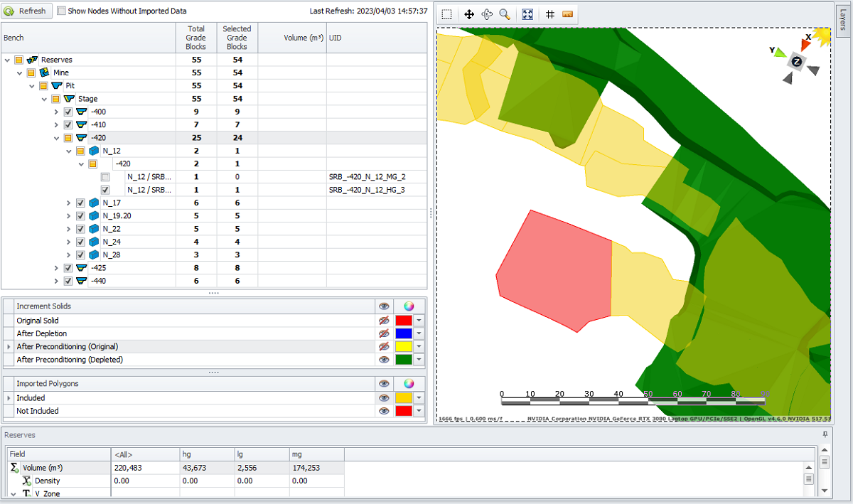
Task: Expand the -400 bench node
Action: click(57, 112)
